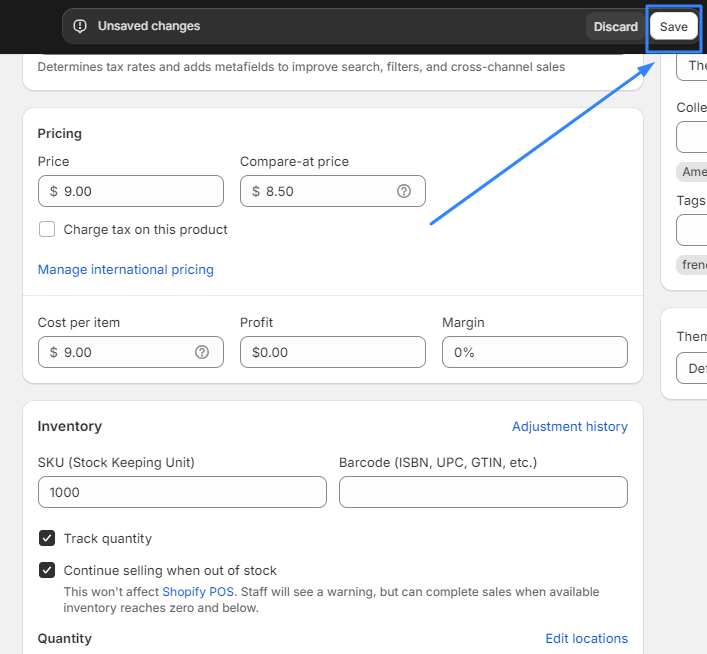
Task: Select the Inventory section heading
Action: coord(70,426)
